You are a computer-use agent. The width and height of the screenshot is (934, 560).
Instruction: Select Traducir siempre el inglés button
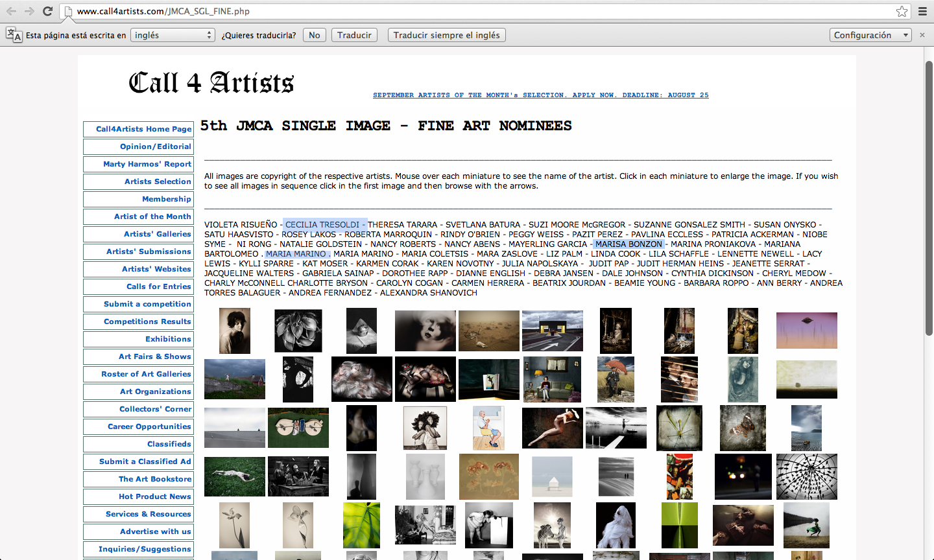point(446,35)
